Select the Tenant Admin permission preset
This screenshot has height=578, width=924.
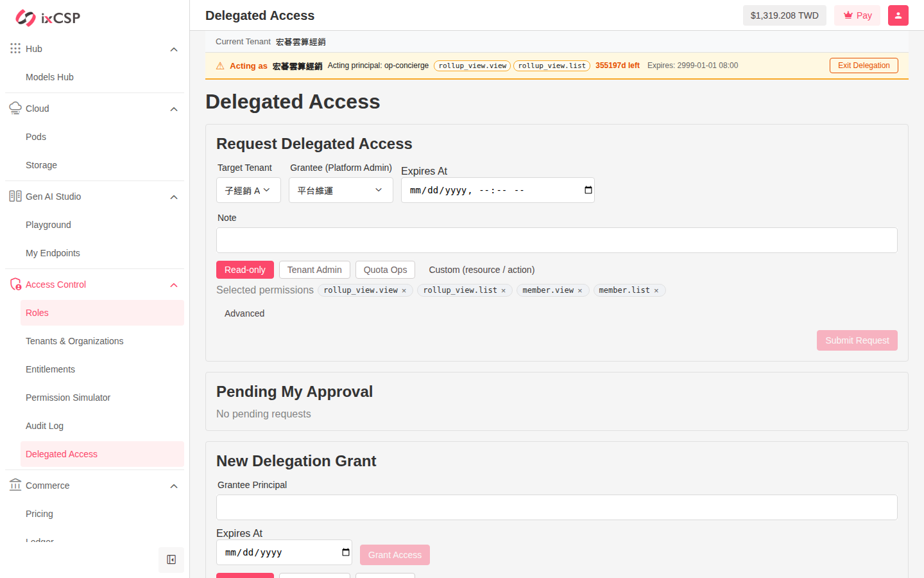coord(314,270)
